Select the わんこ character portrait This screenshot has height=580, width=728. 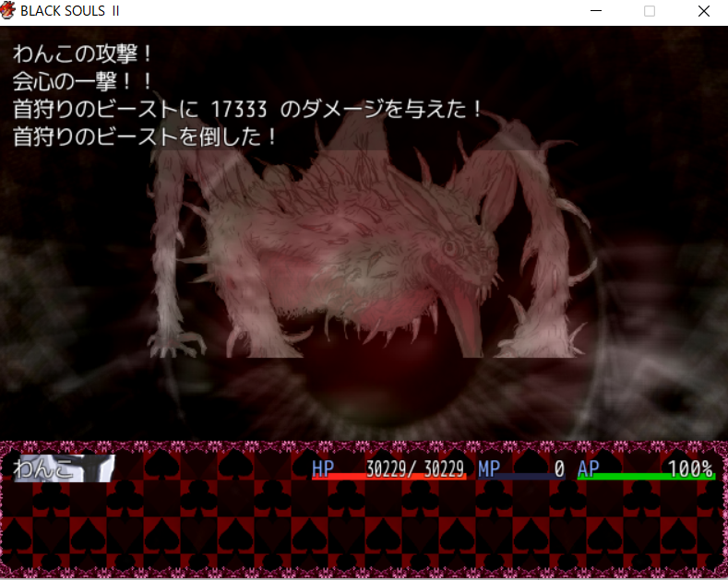[x=64, y=468]
